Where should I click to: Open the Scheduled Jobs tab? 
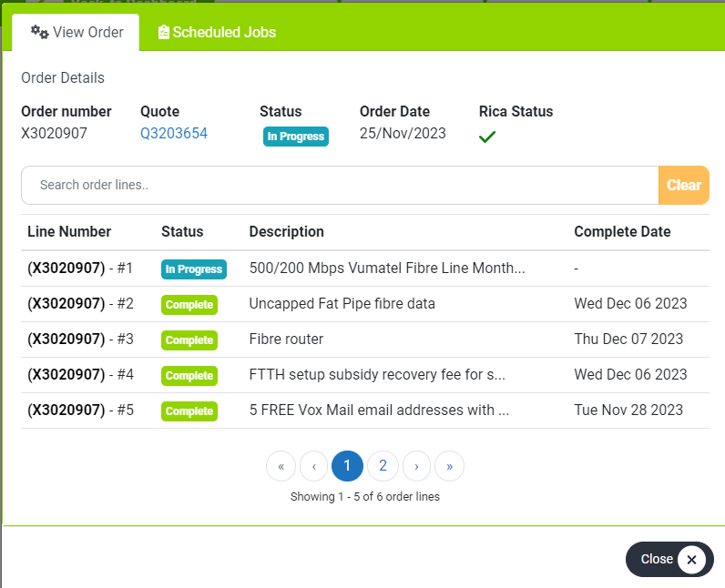pyautogui.click(x=217, y=33)
